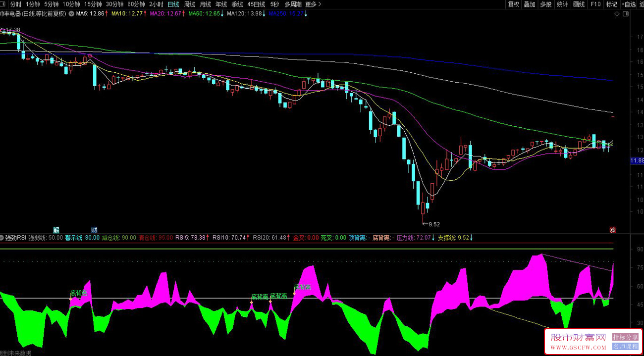The width and height of the screenshot is (644, 356).
Task: Click the cyan 财 marker icon
Action: (94, 230)
